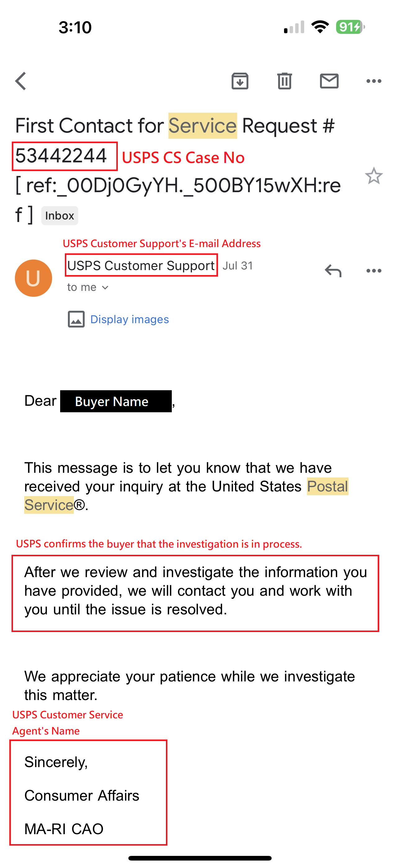Tap the highlighted word Service in the subject
Screen dimensions: 400x868
coord(203,126)
